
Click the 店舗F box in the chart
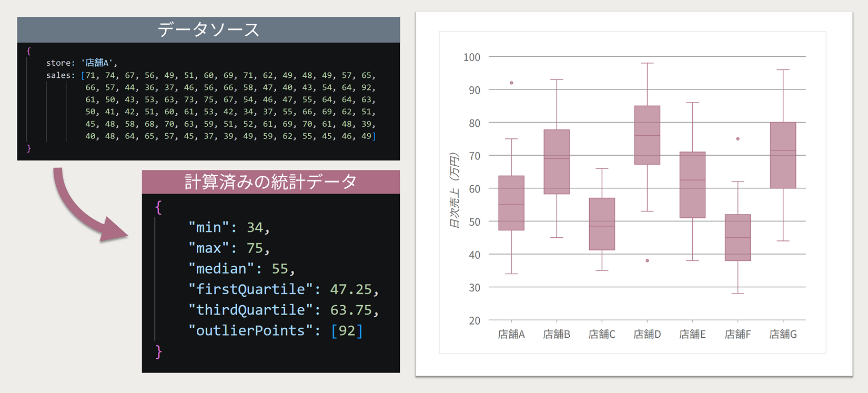pos(738,238)
